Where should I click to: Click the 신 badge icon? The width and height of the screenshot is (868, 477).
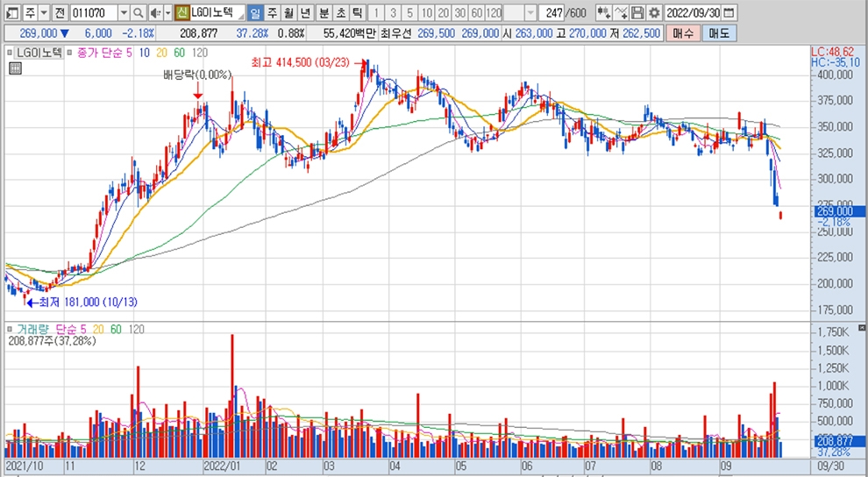click(182, 12)
